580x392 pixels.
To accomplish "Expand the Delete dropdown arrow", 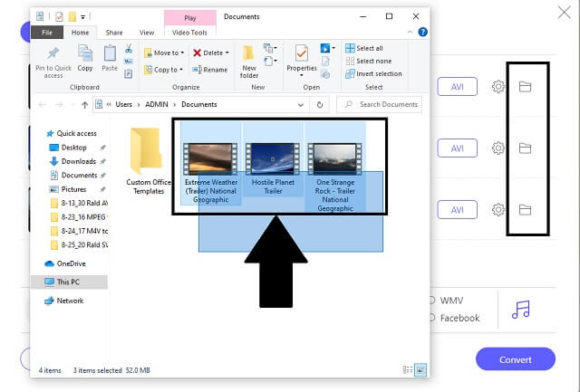I will click(x=227, y=53).
